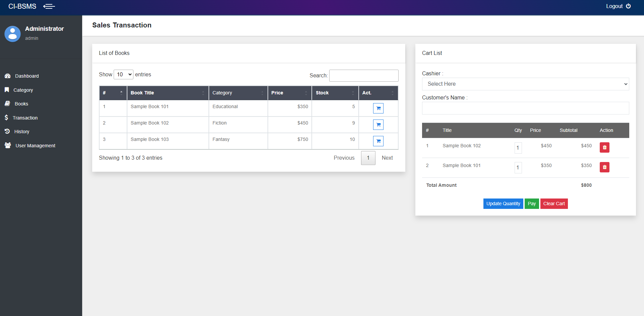Open the Books menu item
The height and width of the screenshot is (316, 644).
(21, 104)
